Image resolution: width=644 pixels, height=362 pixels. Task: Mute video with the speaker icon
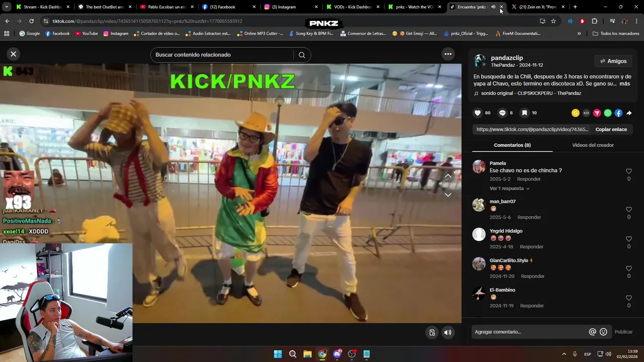[447, 332]
